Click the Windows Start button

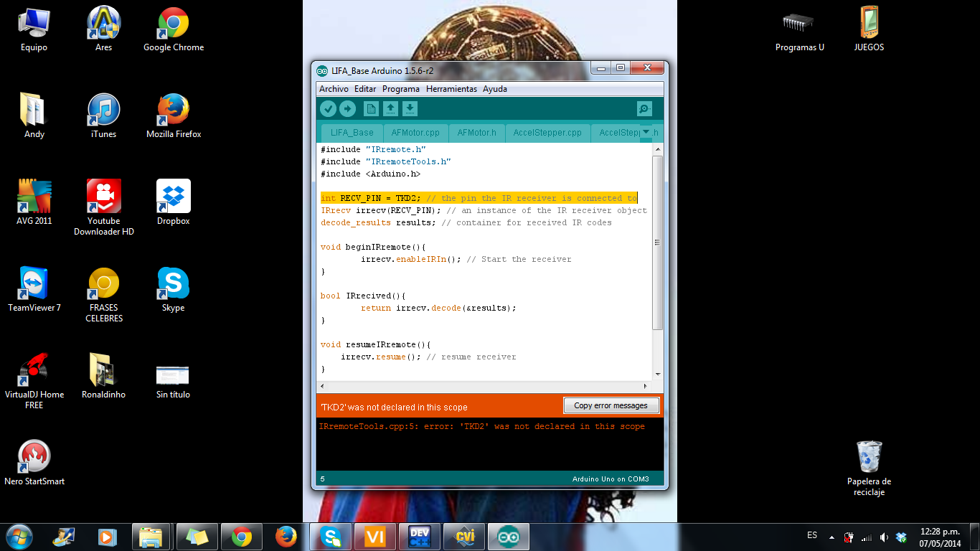19,536
